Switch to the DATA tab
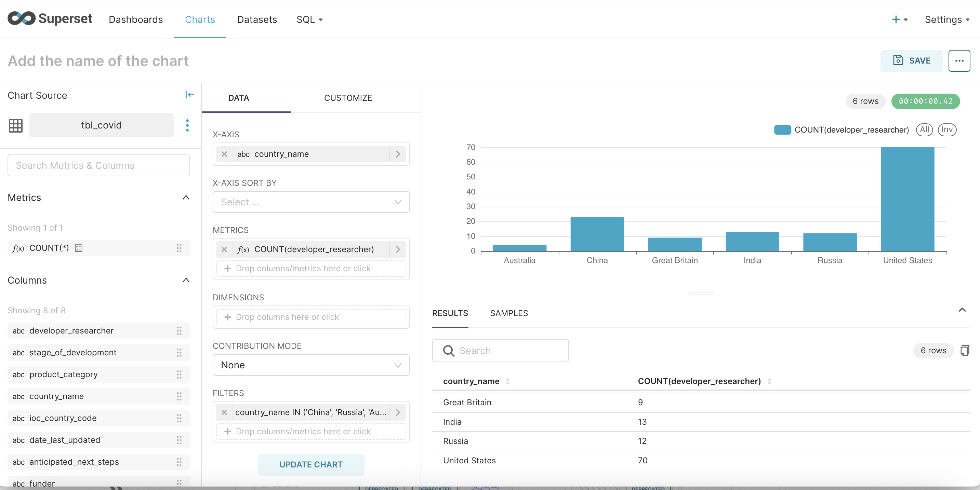The image size is (980, 490). (x=239, y=98)
